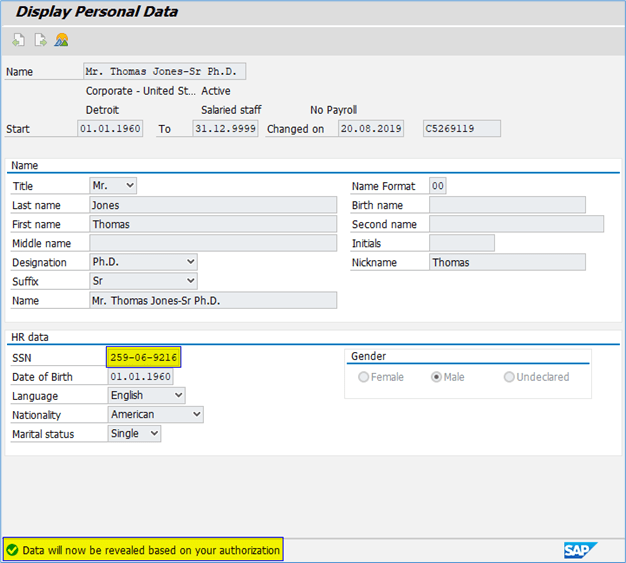The width and height of the screenshot is (626, 563).
Task: Click the Start date field 01.01.1960
Action: (x=110, y=129)
